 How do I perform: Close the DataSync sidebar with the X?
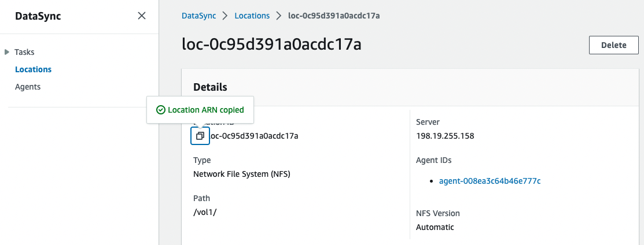(x=142, y=16)
